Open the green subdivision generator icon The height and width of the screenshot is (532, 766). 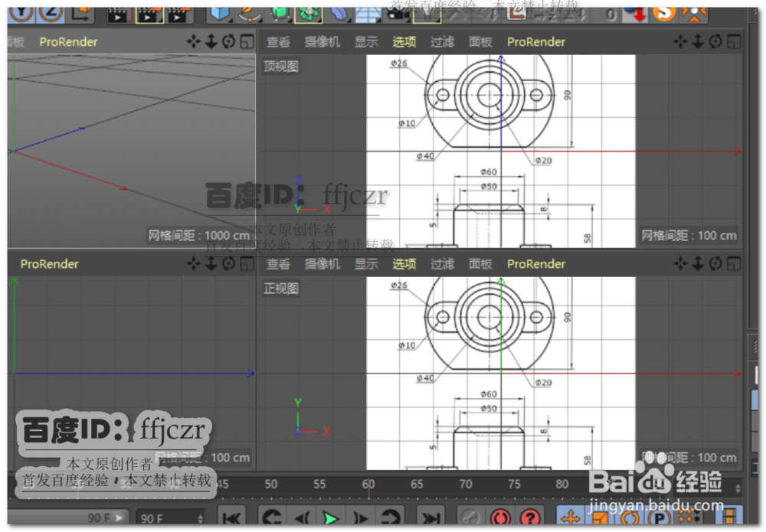(x=279, y=14)
